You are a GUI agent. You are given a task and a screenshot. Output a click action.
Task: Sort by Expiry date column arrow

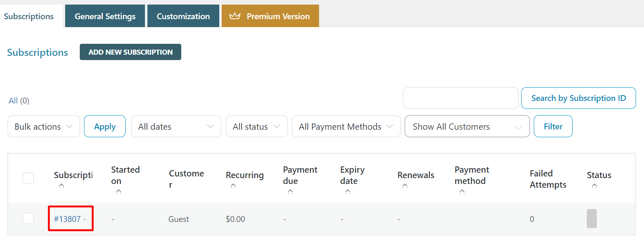[347, 191]
